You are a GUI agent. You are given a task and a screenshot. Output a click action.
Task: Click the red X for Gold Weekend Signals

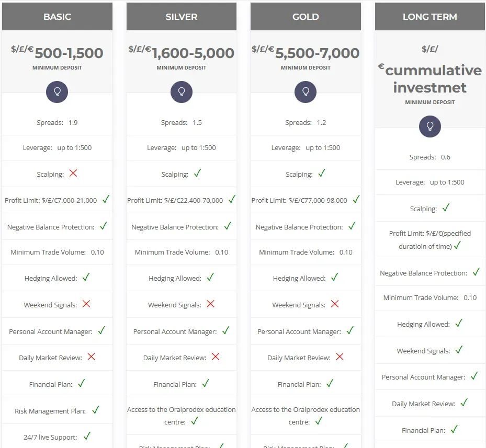click(335, 304)
